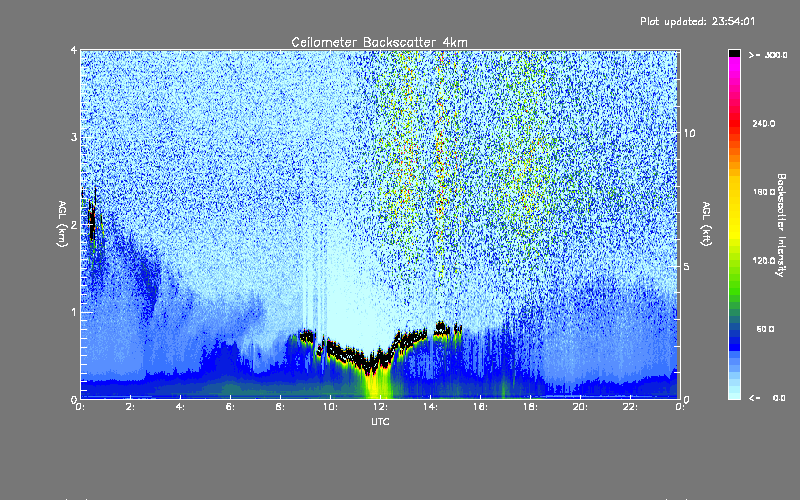Click the "Backscatter Intensity" colorbar label
Viewport: 800px width, 500px height.
781,225
